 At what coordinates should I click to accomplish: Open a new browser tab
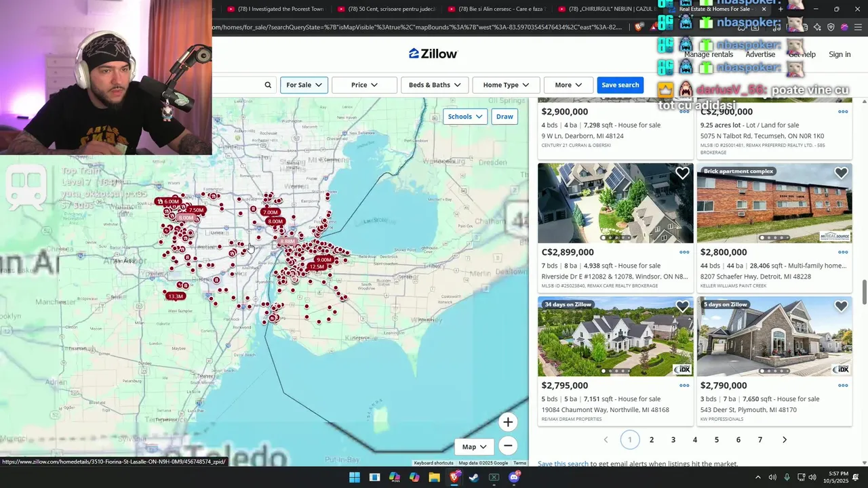tap(781, 9)
